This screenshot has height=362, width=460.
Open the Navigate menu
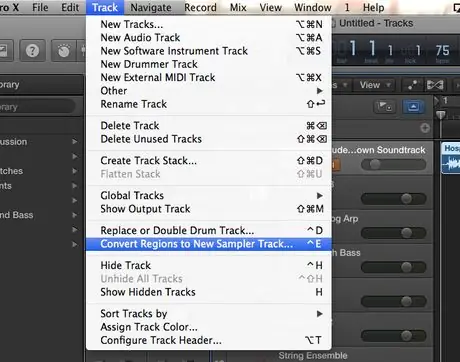151,7
